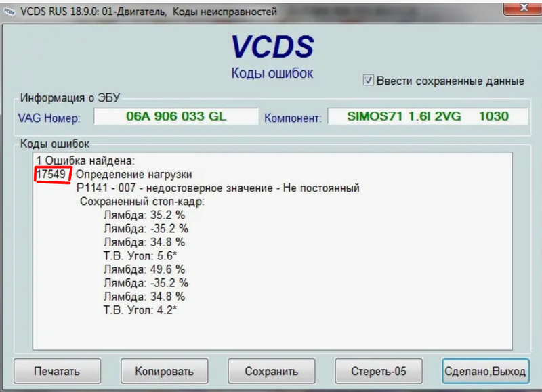Viewport: 542px width, 392px height.
Task: Toggle the Ввести сохраненные данные checkbox
Action: (x=368, y=81)
